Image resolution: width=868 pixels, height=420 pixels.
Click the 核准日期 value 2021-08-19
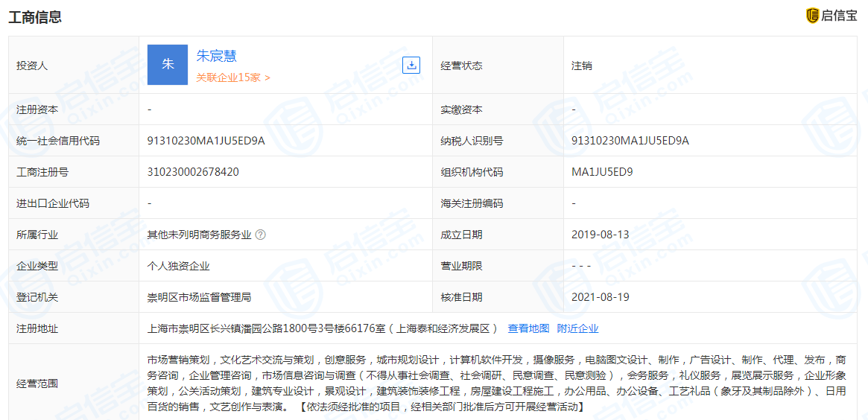pyautogui.click(x=600, y=297)
